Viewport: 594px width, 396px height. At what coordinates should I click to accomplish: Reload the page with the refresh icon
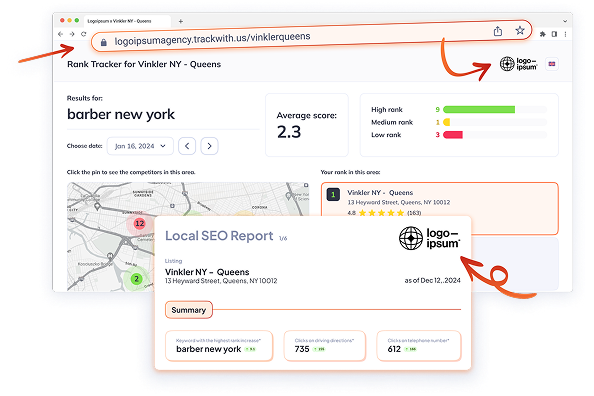[x=83, y=34]
